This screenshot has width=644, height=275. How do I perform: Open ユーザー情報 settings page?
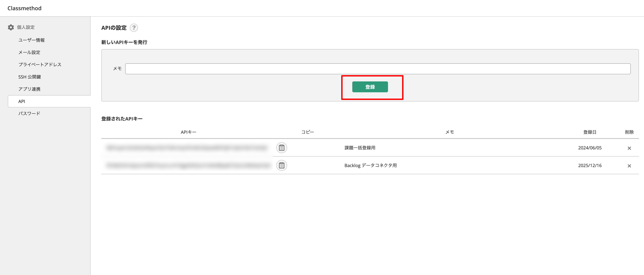(31, 40)
